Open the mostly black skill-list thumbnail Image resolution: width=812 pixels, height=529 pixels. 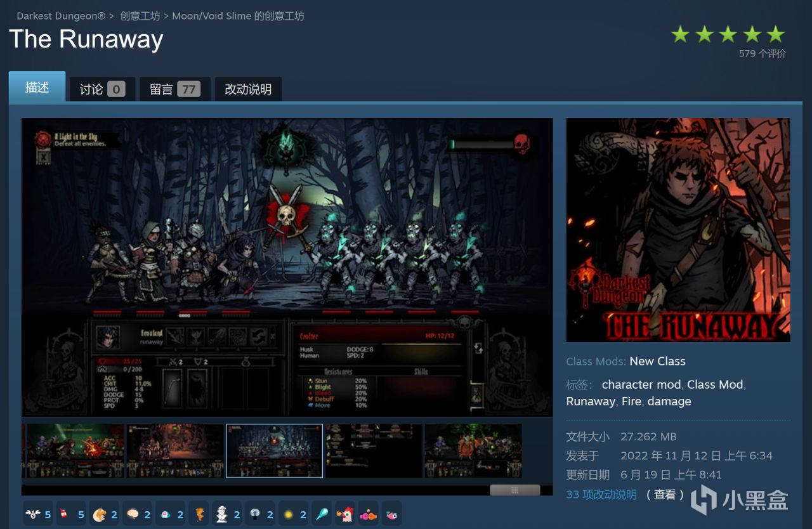point(374,451)
